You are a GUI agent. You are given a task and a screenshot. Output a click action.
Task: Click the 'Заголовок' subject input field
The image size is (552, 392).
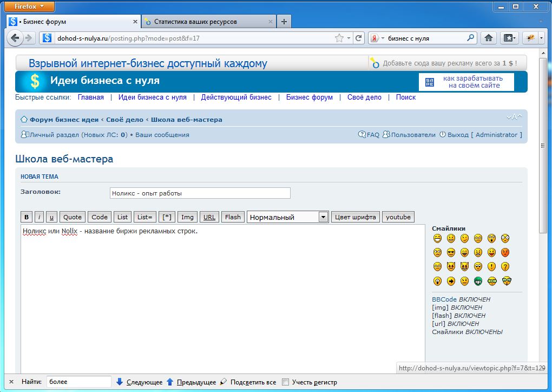200,193
